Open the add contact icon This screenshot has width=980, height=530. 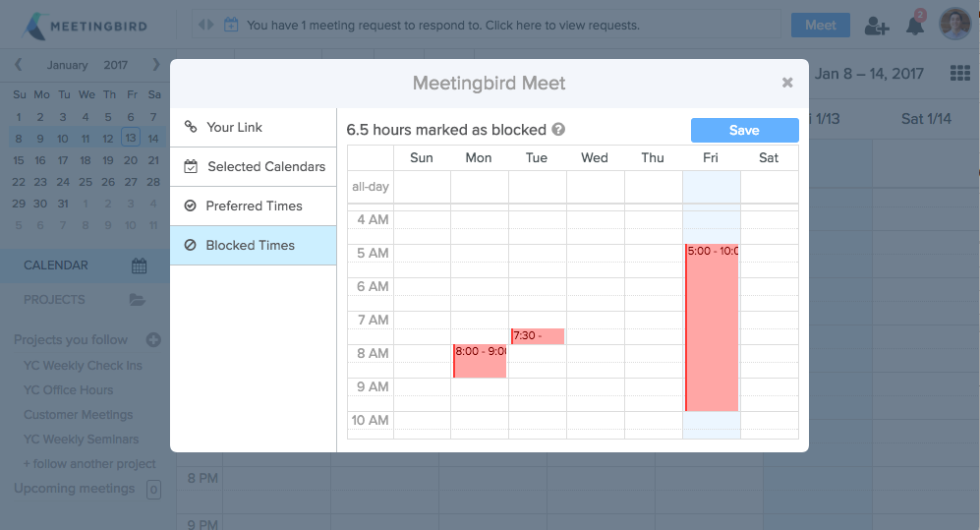coord(877,26)
